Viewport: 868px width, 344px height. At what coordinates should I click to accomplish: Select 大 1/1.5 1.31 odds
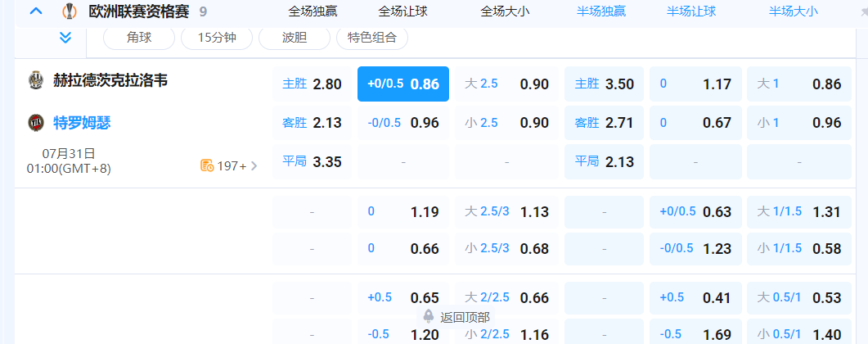coord(799,211)
